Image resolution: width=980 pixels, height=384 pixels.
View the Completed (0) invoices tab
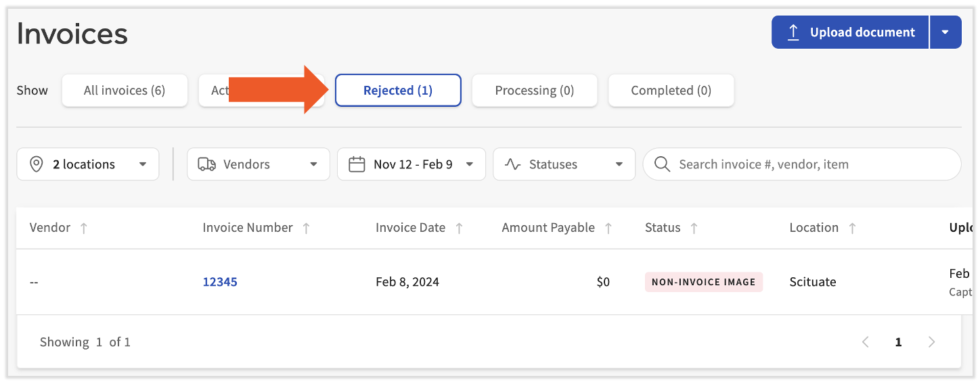click(x=671, y=91)
